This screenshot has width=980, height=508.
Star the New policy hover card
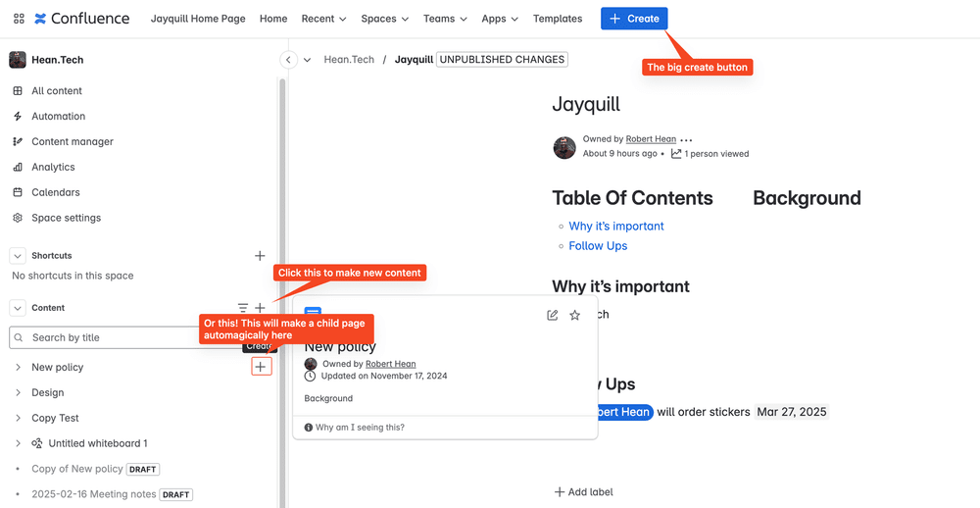575,316
